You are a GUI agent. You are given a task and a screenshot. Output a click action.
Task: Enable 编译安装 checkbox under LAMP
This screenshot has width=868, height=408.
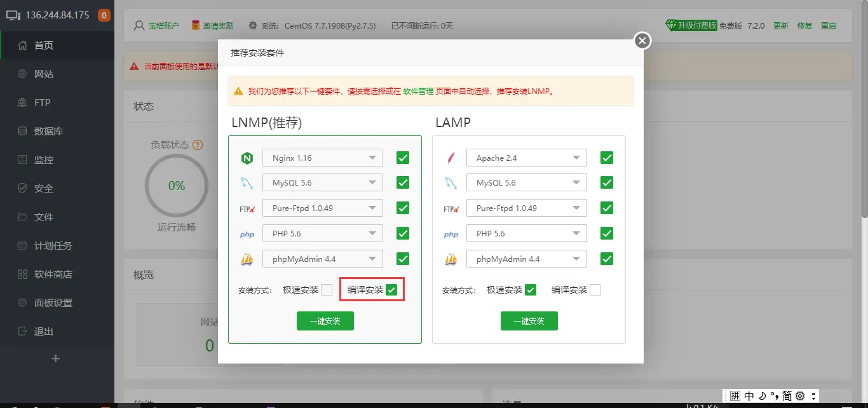pos(595,290)
